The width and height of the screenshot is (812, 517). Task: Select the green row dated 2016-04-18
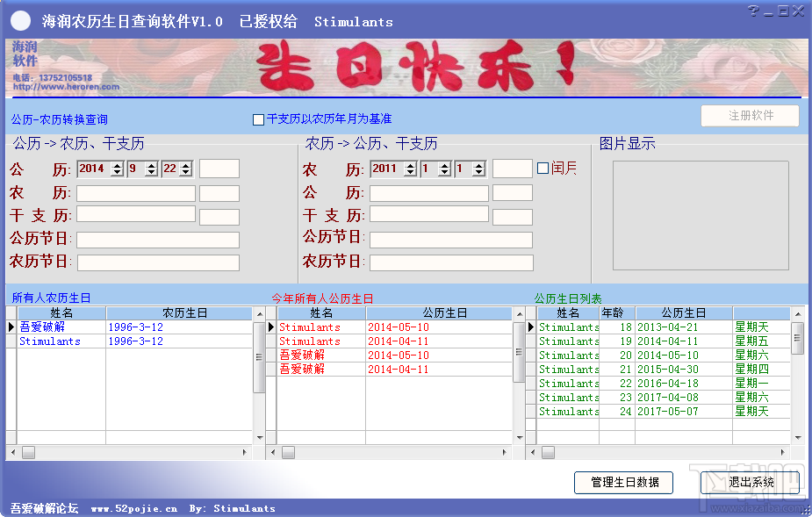click(664, 383)
